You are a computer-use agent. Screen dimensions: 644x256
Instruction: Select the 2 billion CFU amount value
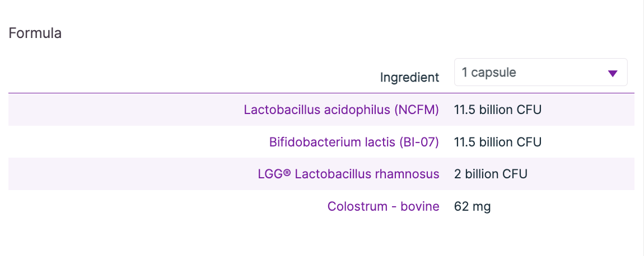pyautogui.click(x=491, y=174)
